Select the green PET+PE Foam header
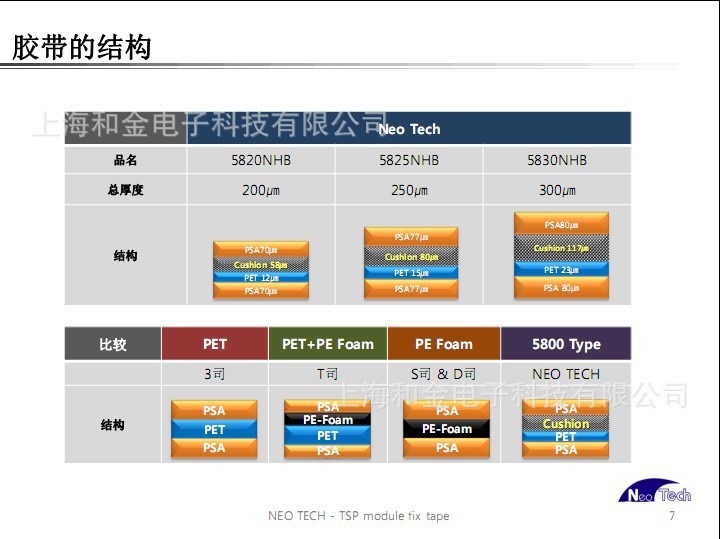This screenshot has width=720, height=539. [327, 344]
